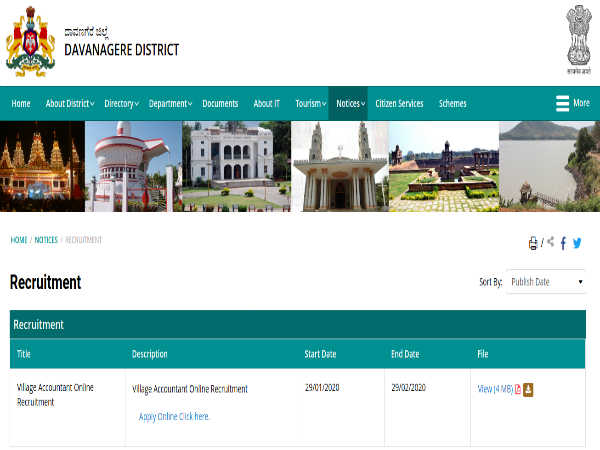Viewport: 600px width, 450px height.
Task: Click the Apply Online Click here link
Action: pos(174,416)
